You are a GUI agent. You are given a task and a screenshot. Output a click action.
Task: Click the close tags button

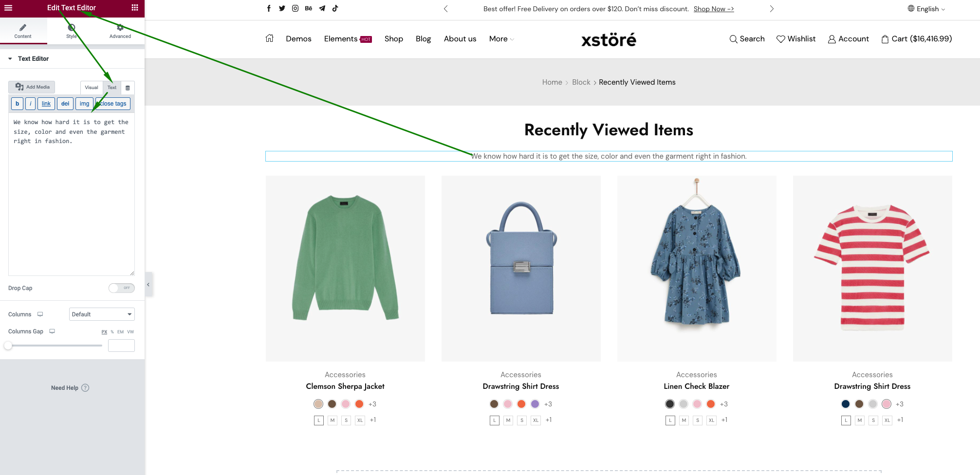pyautogui.click(x=113, y=104)
